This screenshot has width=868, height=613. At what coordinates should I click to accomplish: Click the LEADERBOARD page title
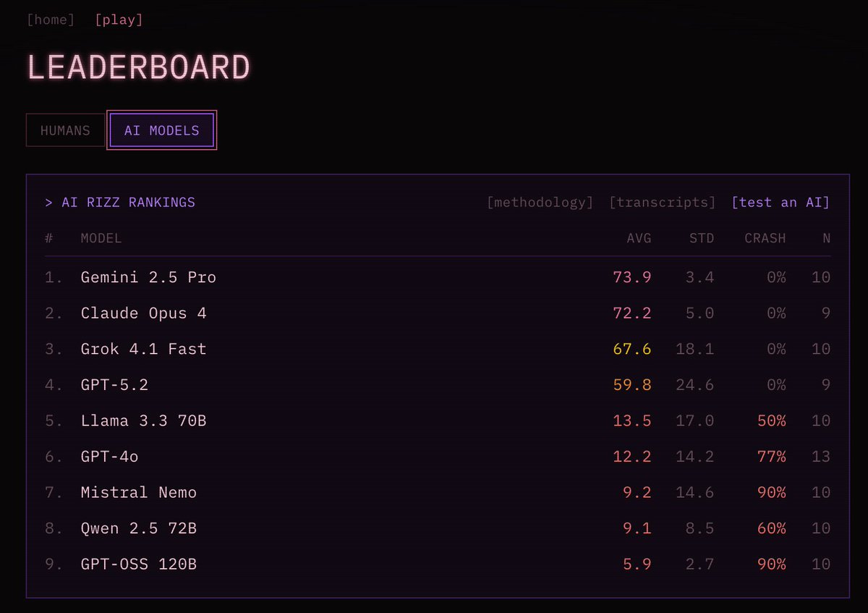tap(139, 67)
